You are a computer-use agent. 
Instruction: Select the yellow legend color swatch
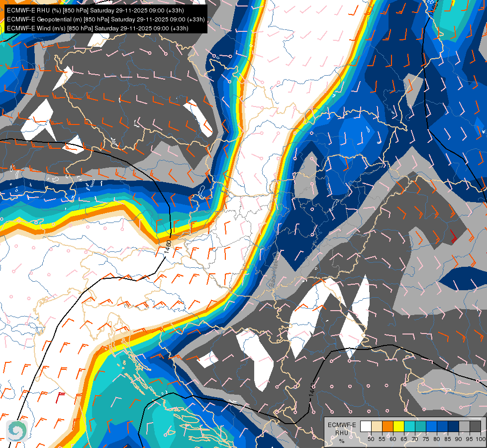pyautogui.click(x=399, y=426)
